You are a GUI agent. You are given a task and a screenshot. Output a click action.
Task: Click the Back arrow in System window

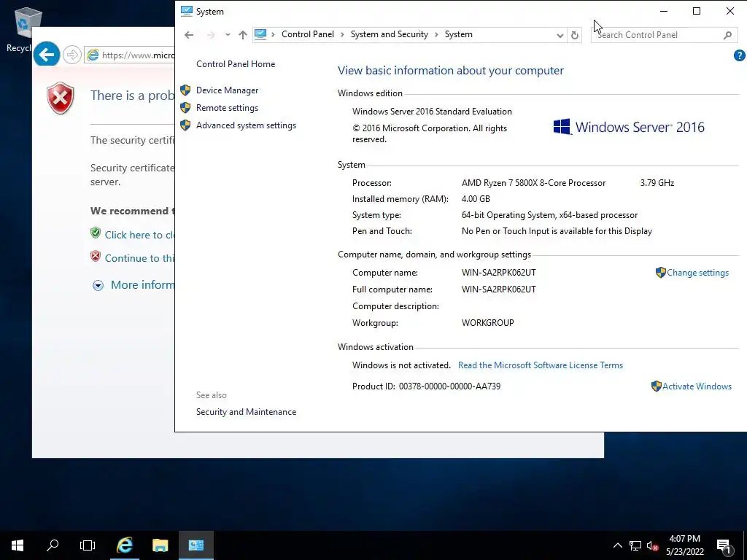point(189,35)
